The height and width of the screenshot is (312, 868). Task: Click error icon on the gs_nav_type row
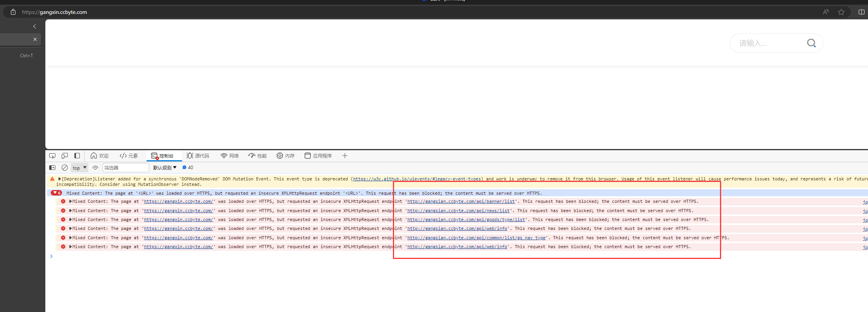click(63, 238)
